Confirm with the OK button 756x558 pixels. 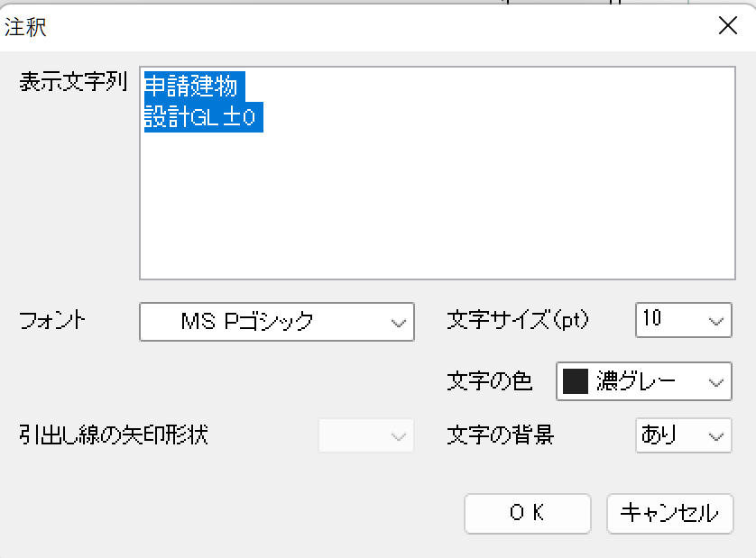click(x=527, y=513)
